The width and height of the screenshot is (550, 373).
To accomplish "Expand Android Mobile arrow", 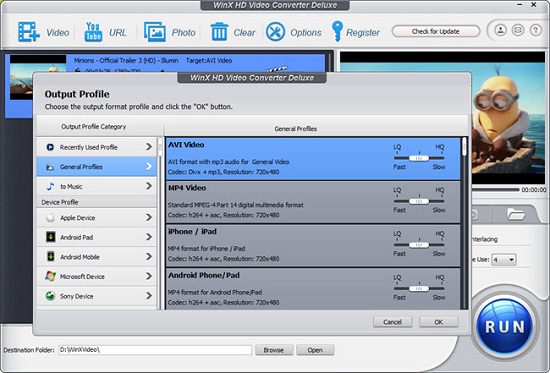I will (149, 257).
